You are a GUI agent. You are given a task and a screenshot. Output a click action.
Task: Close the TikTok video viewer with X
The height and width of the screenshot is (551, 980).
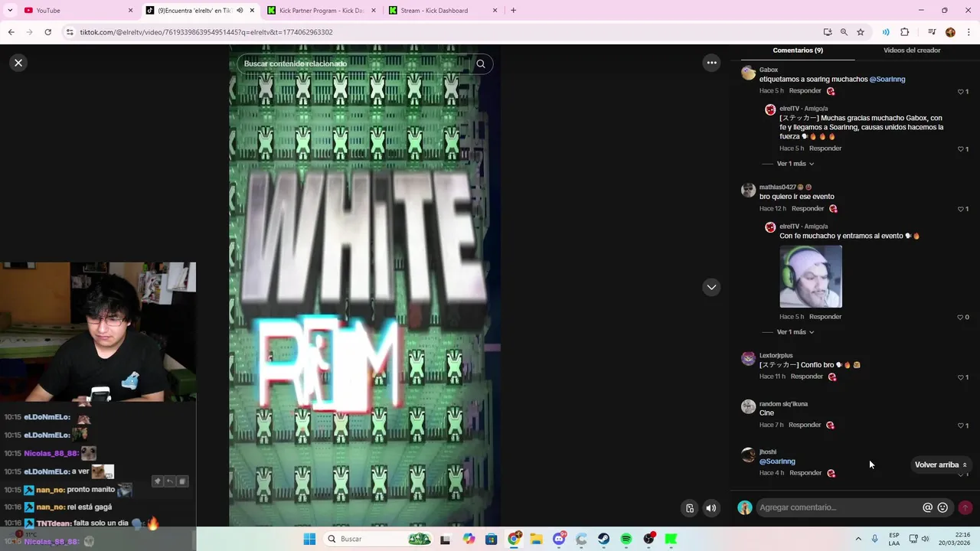(x=18, y=63)
